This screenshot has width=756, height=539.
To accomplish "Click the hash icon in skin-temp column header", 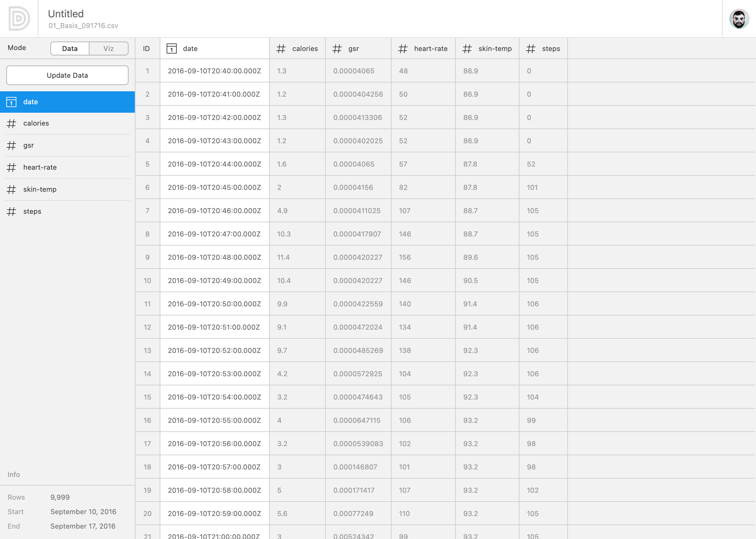I will point(467,49).
